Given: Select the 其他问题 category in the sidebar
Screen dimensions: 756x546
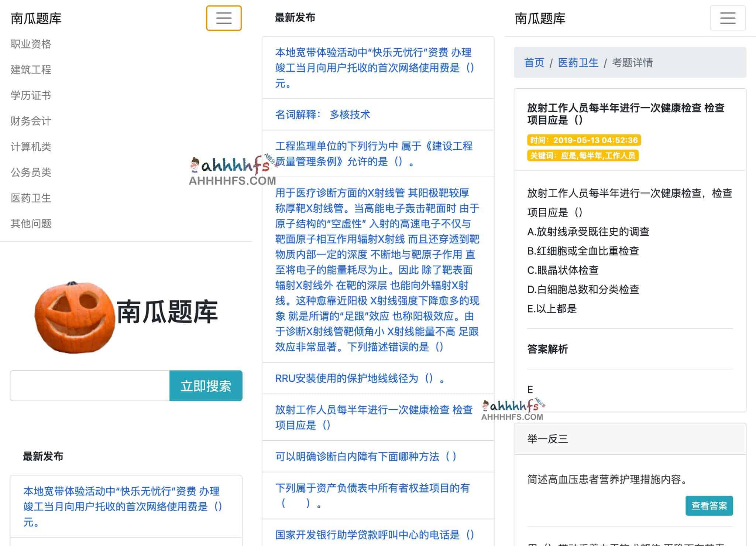Looking at the screenshot, I should 31,223.
